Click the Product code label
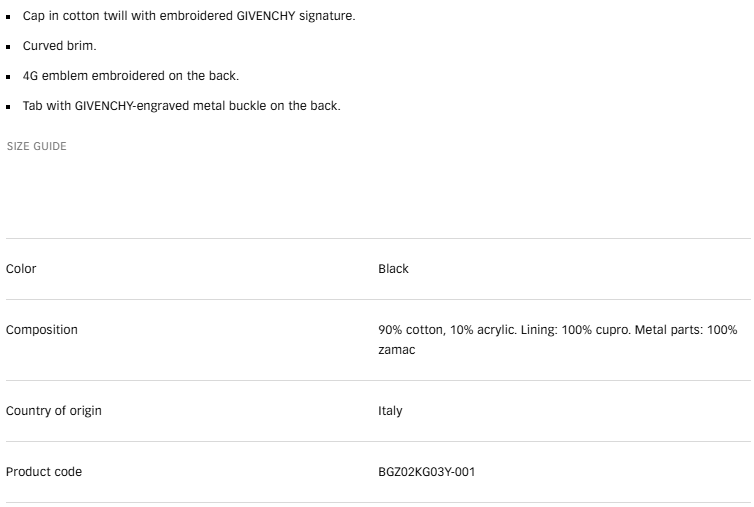 pos(44,472)
